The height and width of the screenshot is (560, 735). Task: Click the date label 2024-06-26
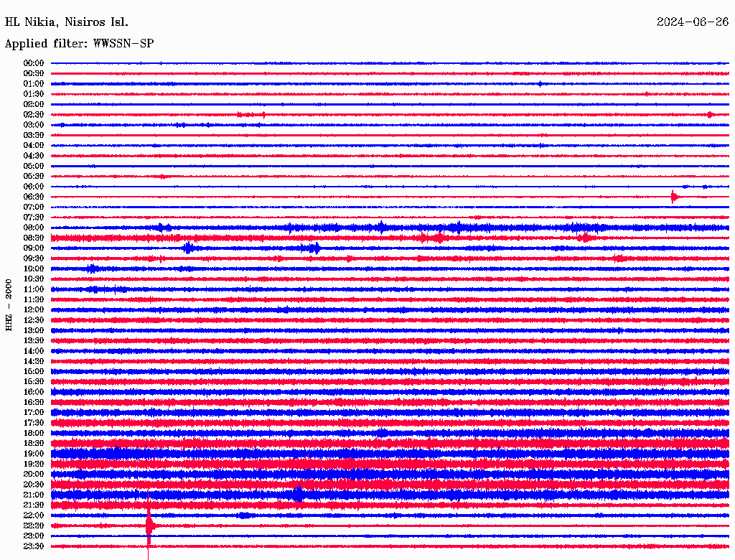(x=693, y=22)
